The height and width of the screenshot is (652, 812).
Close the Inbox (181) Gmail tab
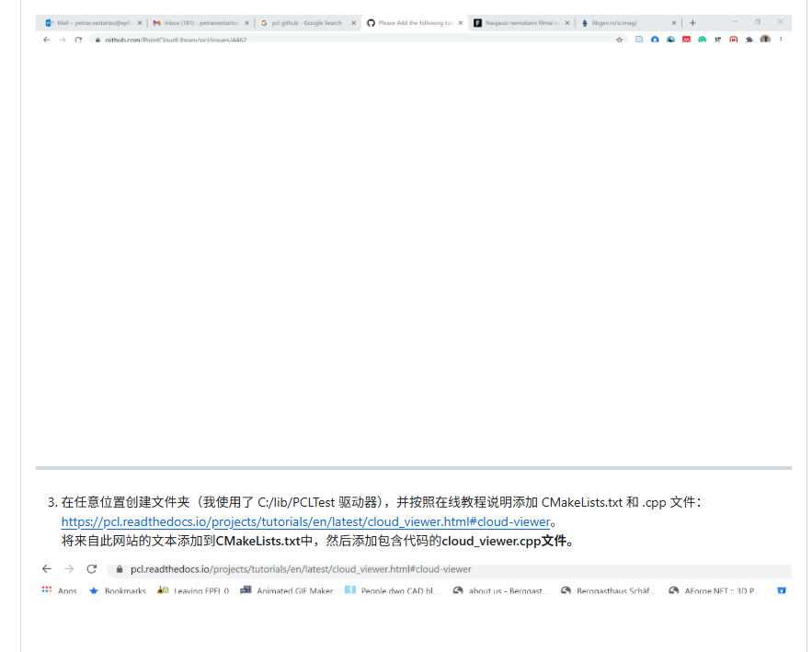[246, 23]
